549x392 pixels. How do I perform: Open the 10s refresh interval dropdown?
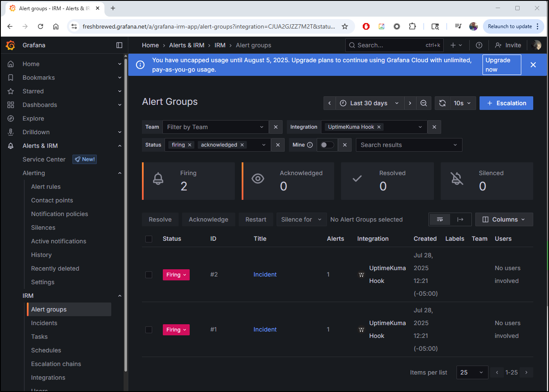[463, 103]
